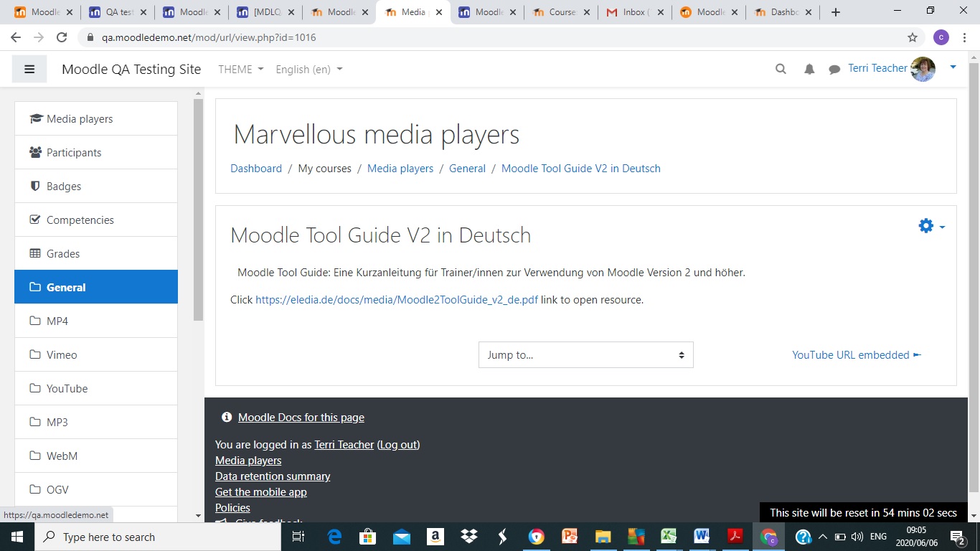The width and height of the screenshot is (980, 551).
Task: Open the notifications bell icon
Action: [x=809, y=69]
